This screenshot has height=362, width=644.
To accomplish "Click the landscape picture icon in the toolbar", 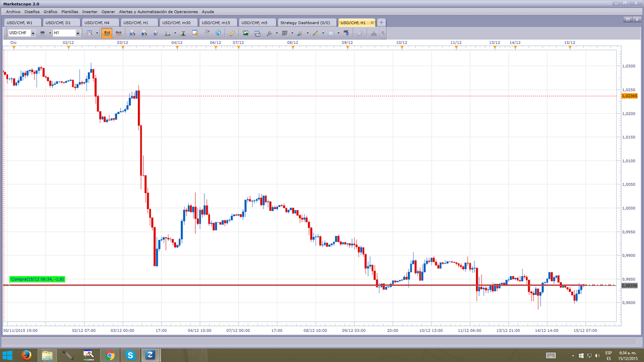I will [x=245, y=33].
